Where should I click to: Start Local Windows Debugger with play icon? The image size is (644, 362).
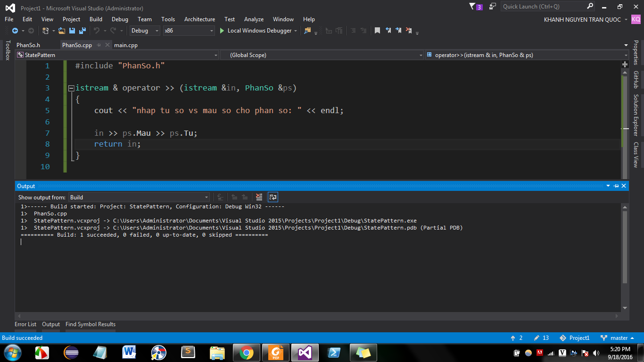point(222,31)
